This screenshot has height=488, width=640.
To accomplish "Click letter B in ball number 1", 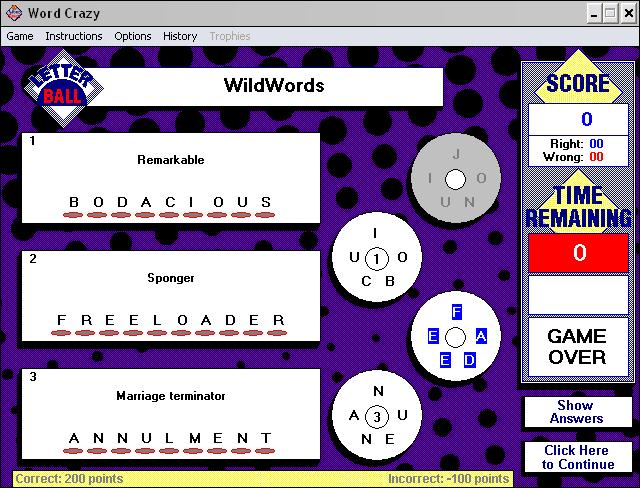I will click(390, 281).
